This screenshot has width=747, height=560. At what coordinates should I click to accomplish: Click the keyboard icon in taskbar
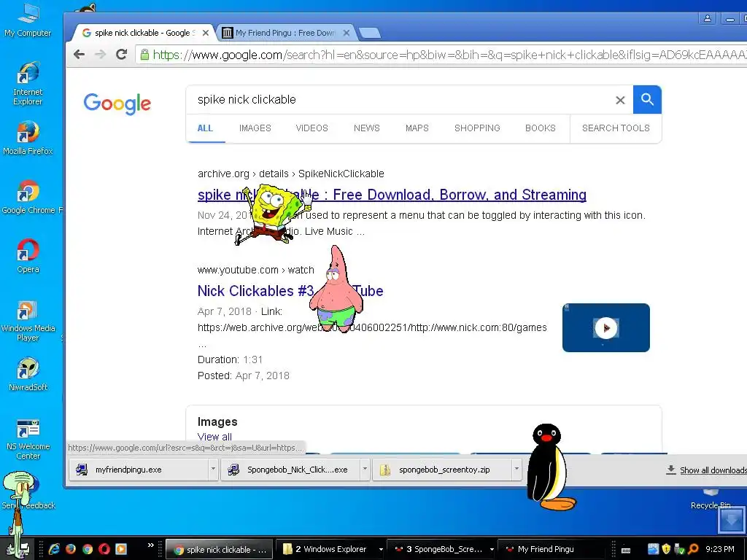(626, 550)
